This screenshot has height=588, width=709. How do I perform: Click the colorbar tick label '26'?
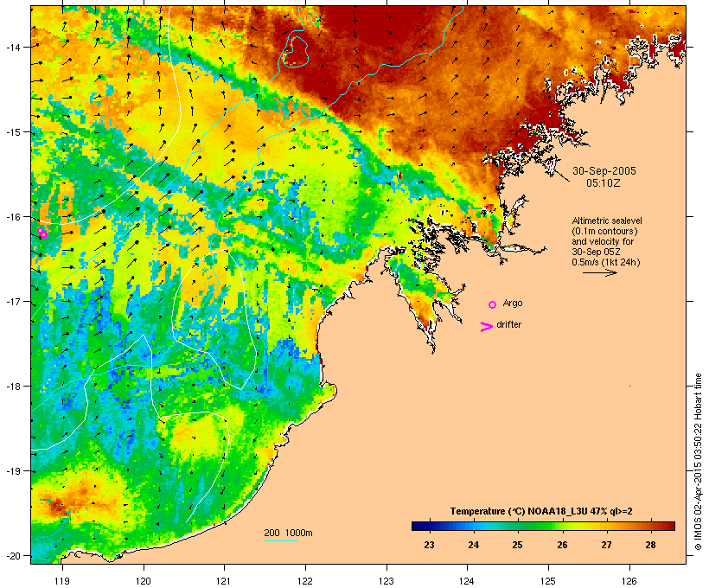(x=562, y=545)
